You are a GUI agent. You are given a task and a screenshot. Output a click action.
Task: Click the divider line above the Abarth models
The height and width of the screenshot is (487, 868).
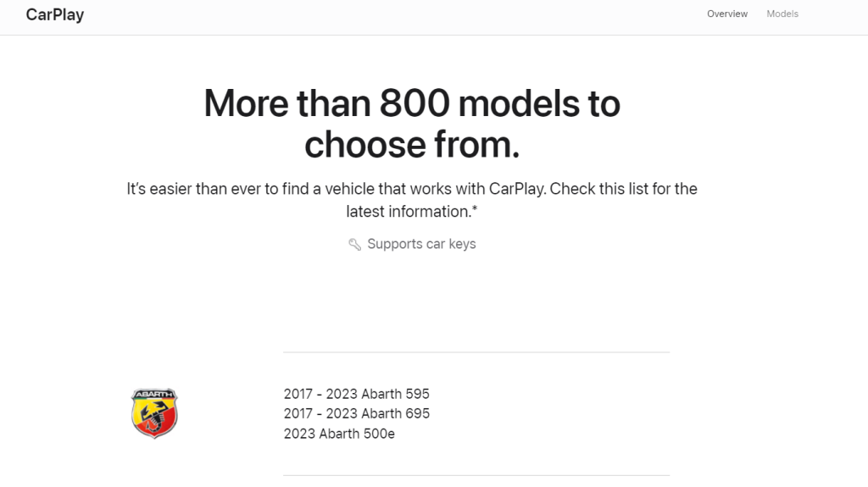click(x=476, y=351)
